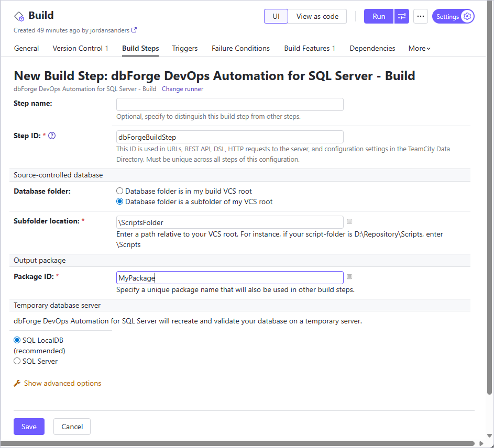Viewport: 494px width, 448px height.
Task: Select Database folder is a subfolder option
Action: 120,201
